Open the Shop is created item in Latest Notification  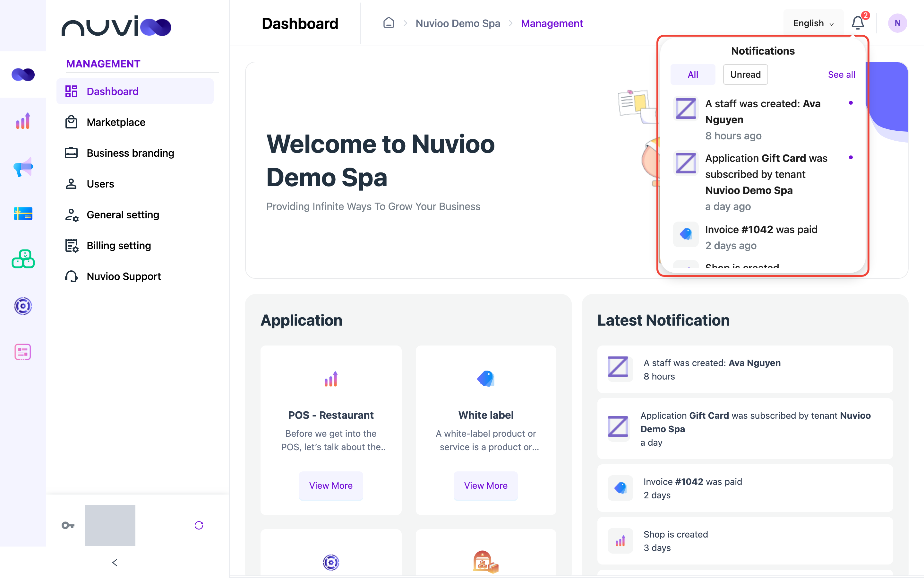(x=745, y=541)
